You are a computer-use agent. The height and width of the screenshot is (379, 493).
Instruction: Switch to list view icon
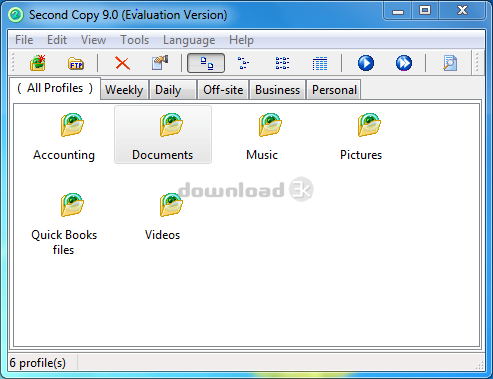pos(282,63)
